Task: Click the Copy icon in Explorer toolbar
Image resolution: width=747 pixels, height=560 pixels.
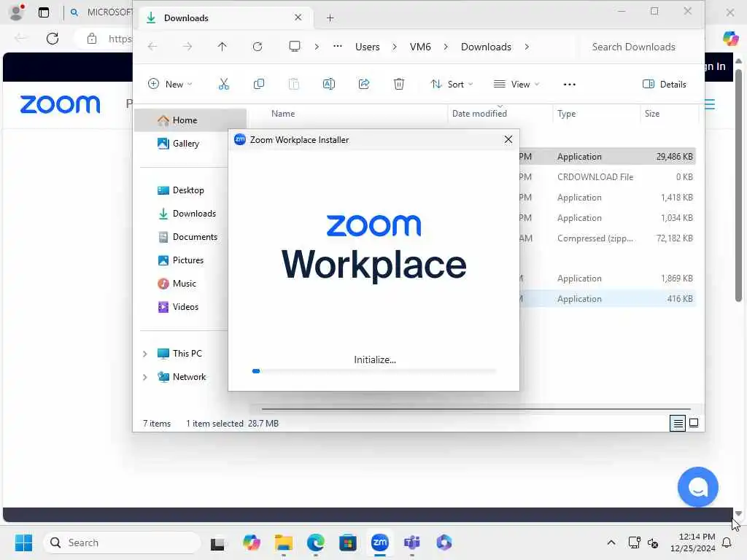Action: pos(259,85)
